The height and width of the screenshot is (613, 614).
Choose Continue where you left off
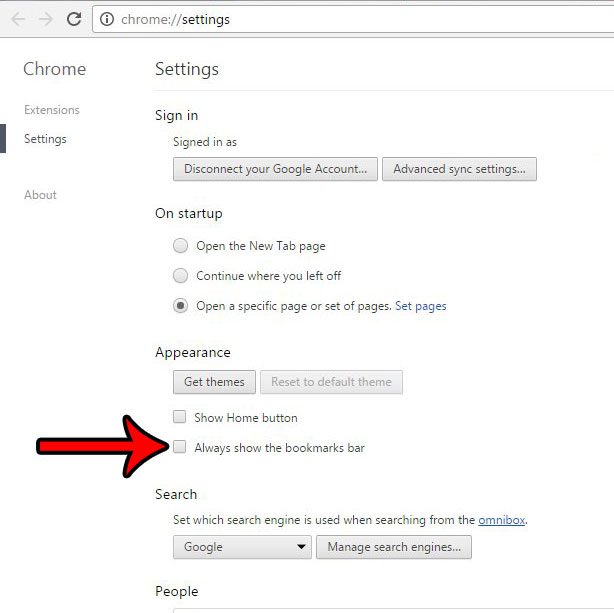181,275
